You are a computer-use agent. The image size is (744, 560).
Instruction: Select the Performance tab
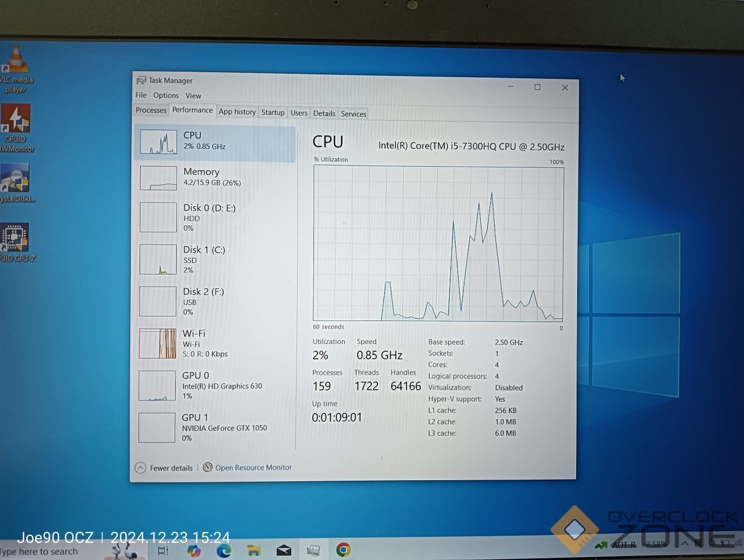click(193, 110)
